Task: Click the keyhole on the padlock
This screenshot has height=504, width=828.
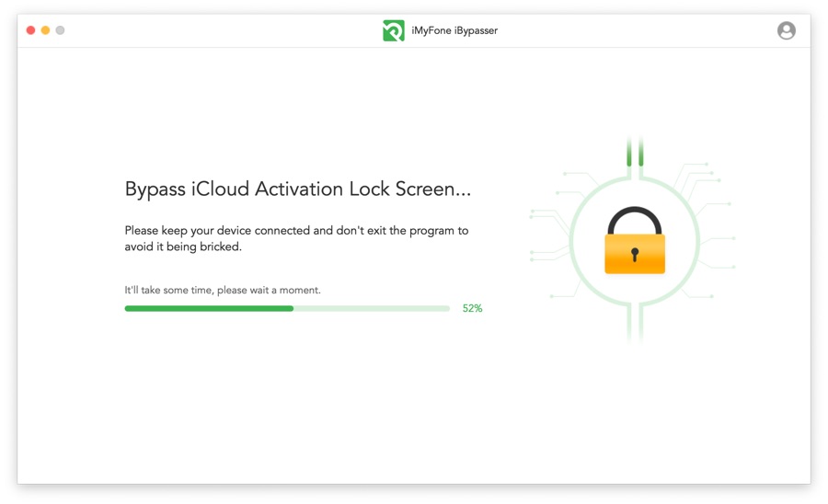Action: tap(635, 255)
